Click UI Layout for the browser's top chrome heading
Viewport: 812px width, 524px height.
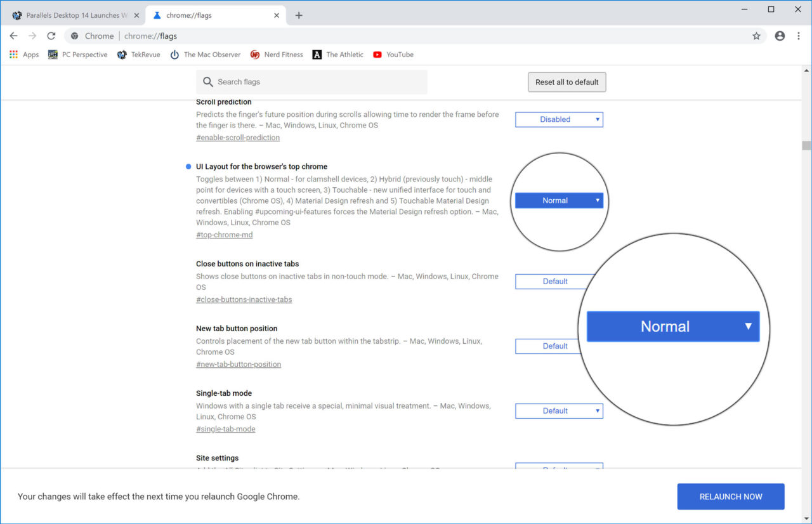(261, 166)
